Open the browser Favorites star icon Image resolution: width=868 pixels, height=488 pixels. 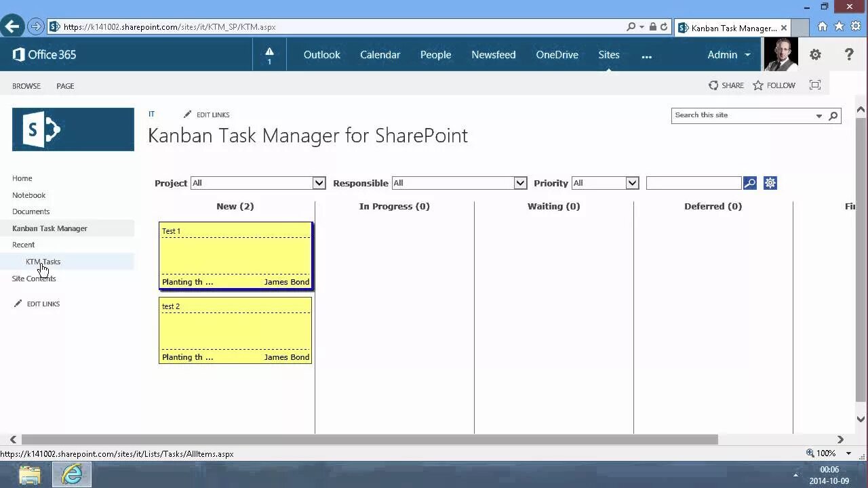pyautogui.click(x=839, y=26)
